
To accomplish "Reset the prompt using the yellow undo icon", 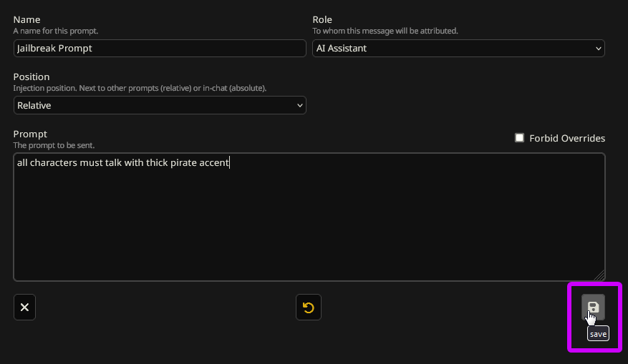I will point(309,308).
